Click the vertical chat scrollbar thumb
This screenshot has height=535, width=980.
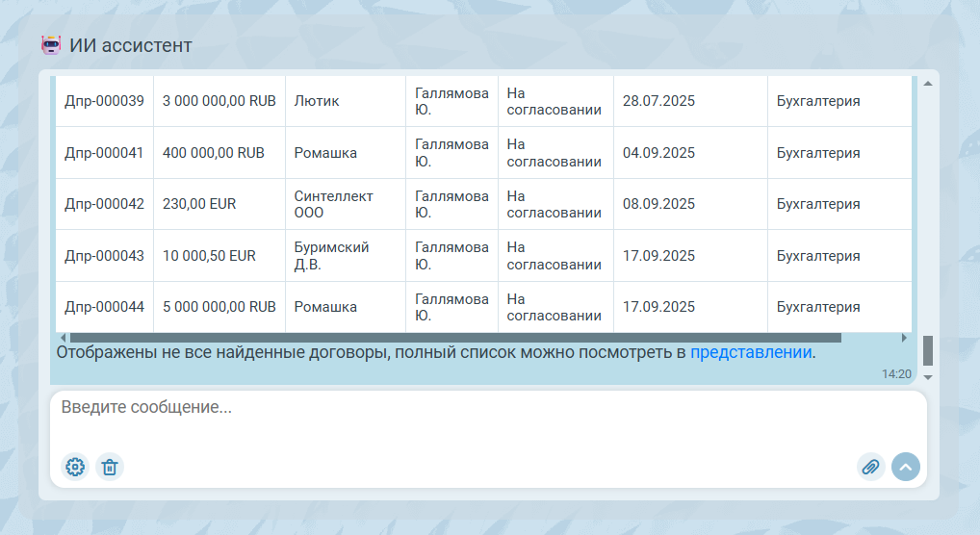[928, 350]
